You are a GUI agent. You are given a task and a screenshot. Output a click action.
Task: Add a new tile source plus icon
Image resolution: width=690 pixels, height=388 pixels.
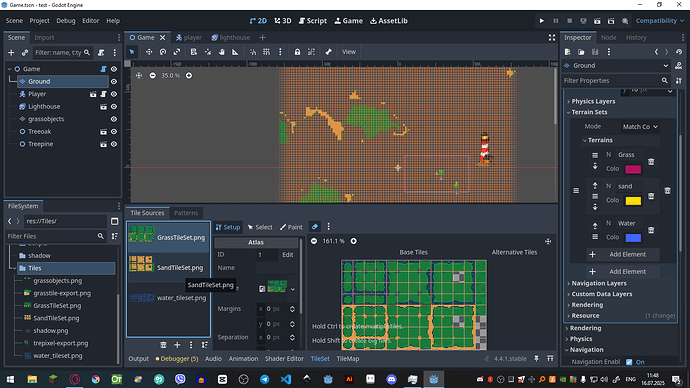click(177, 345)
